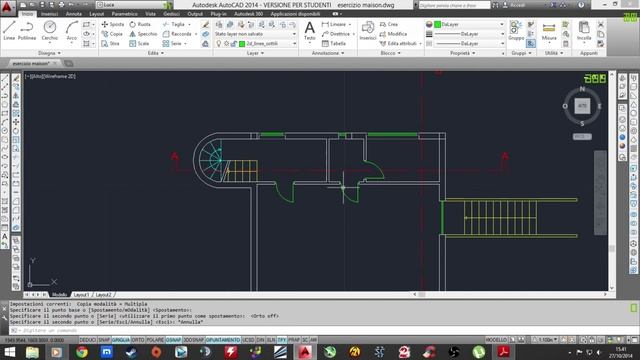Expand the Proprietà panel
640x360 pixels.
(x=462, y=53)
